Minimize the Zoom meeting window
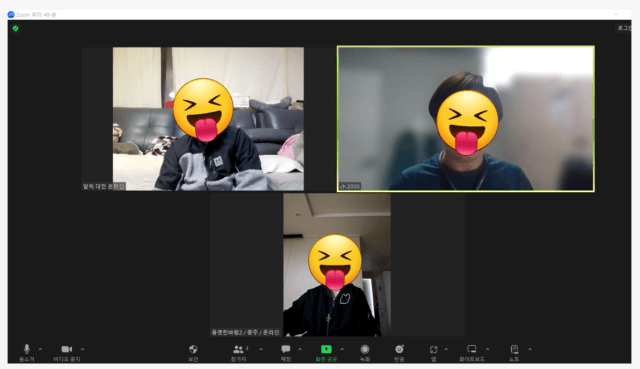 click(616, 15)
